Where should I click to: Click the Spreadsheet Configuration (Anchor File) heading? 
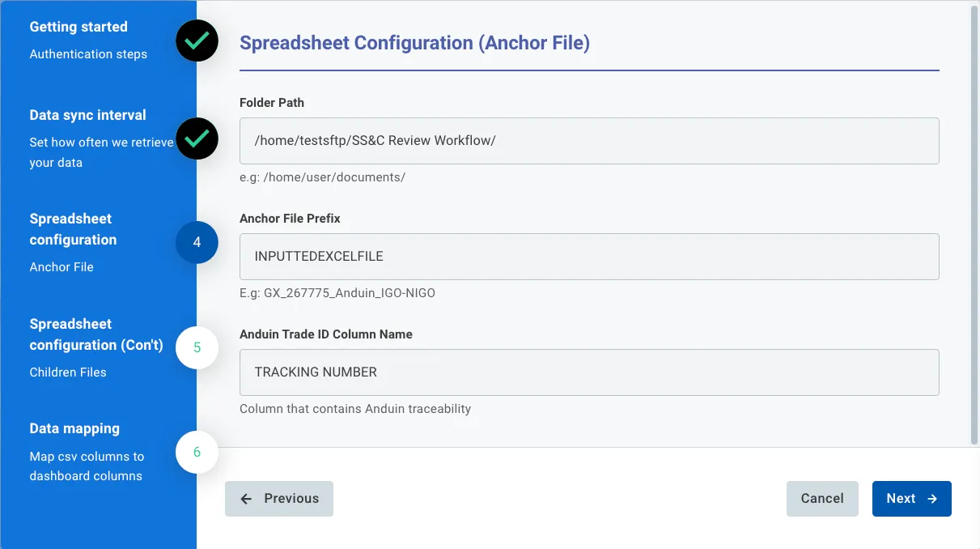point(414,43)
